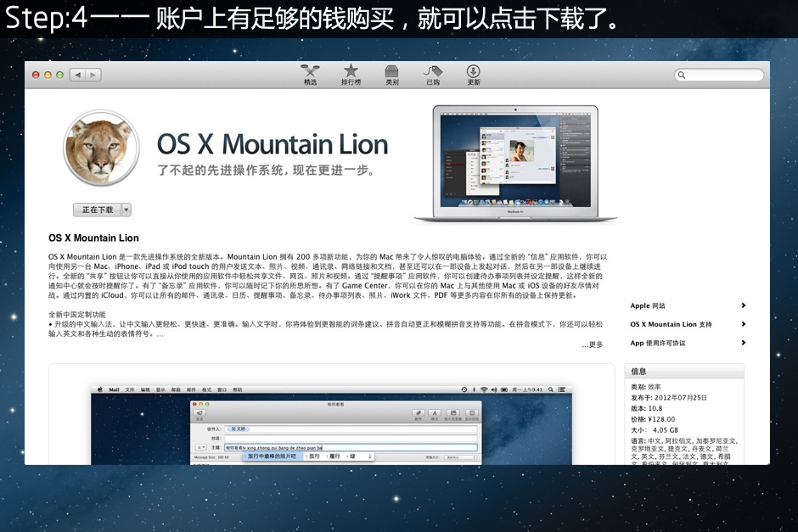Zoom the window with the green button

click(59, 75)
